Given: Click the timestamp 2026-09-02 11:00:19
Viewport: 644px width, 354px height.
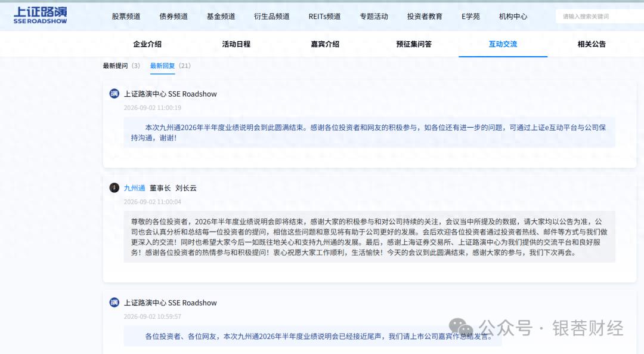Looking at the screenshot, I should 153,107.
